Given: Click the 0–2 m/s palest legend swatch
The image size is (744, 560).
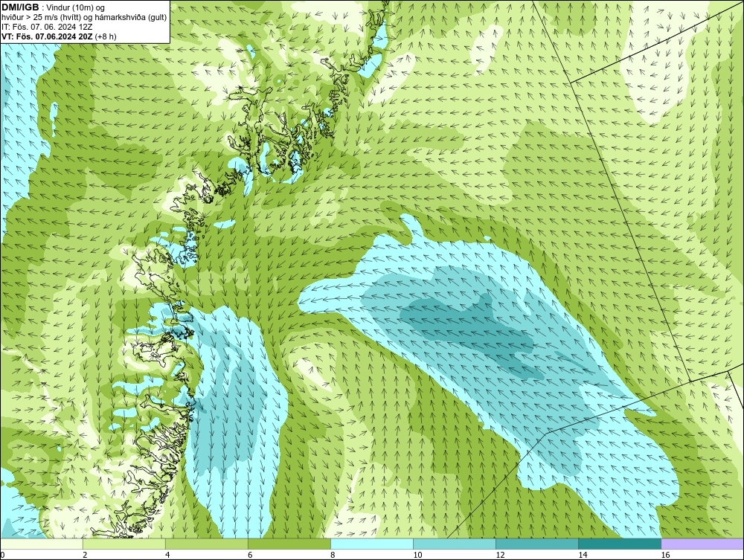Looking at the screenshot, I should (42, 544).
